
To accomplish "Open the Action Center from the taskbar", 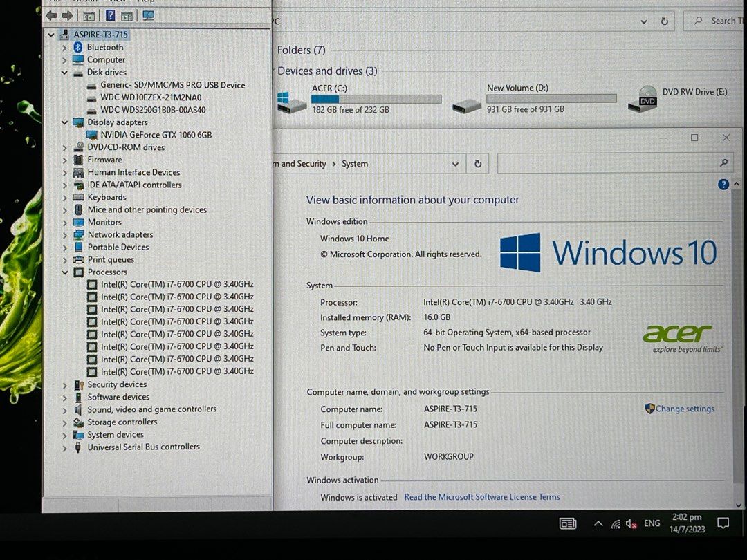I will pos(723,523).
